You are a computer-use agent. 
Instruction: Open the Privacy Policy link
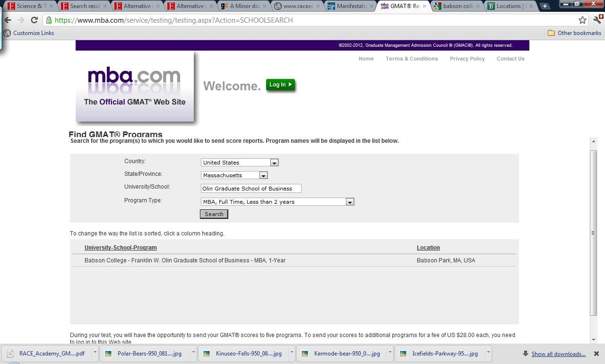467,59
